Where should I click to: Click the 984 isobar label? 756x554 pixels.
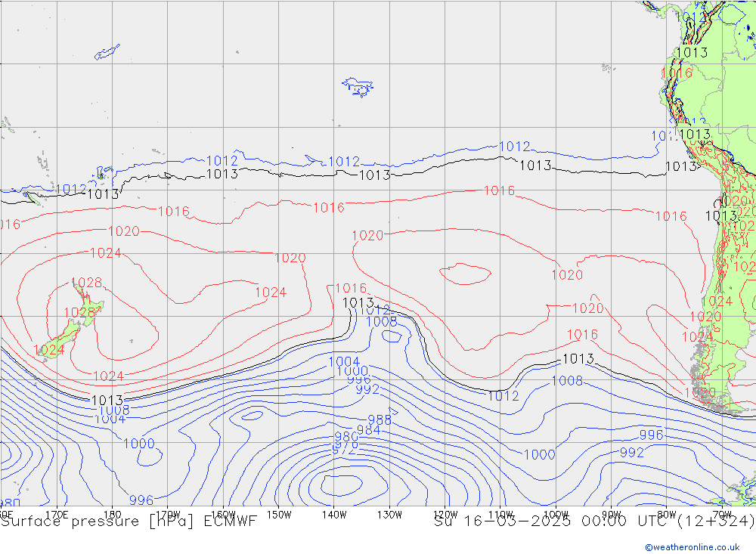click(369, 429)
